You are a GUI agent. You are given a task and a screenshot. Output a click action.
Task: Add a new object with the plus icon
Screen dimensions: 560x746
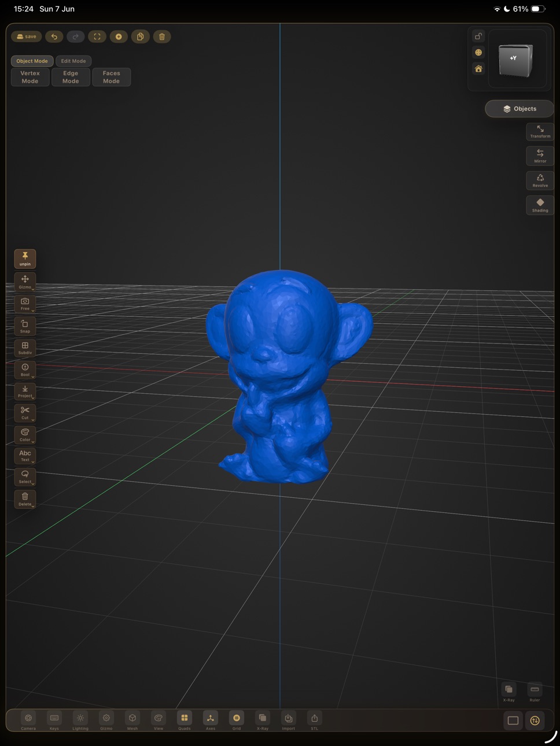[x=119, y=36]
